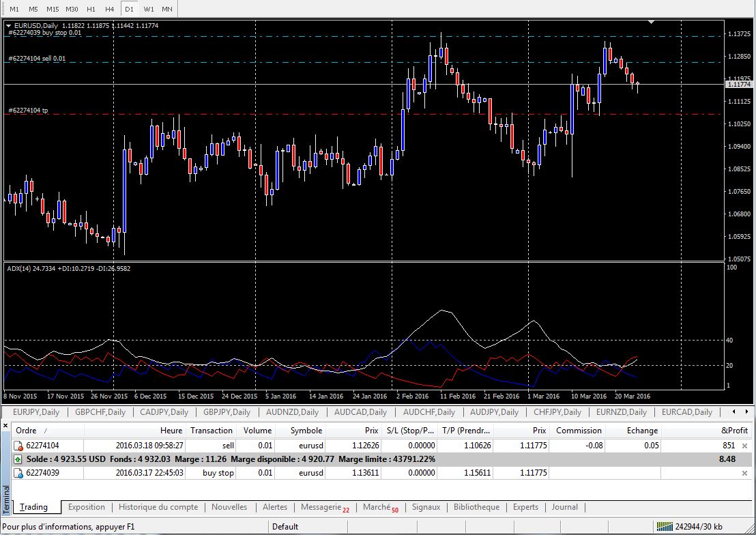Select the W1 weekly timeframe
Image resolution: width=756 pixels, height=535 pixels.
tap(148, 9)
